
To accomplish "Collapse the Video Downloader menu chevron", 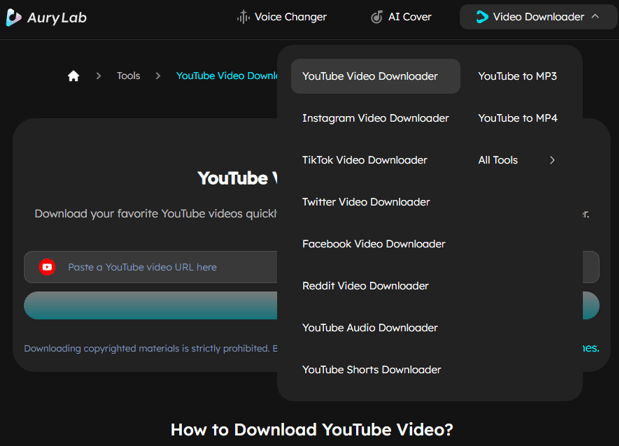I will point(595,17).
